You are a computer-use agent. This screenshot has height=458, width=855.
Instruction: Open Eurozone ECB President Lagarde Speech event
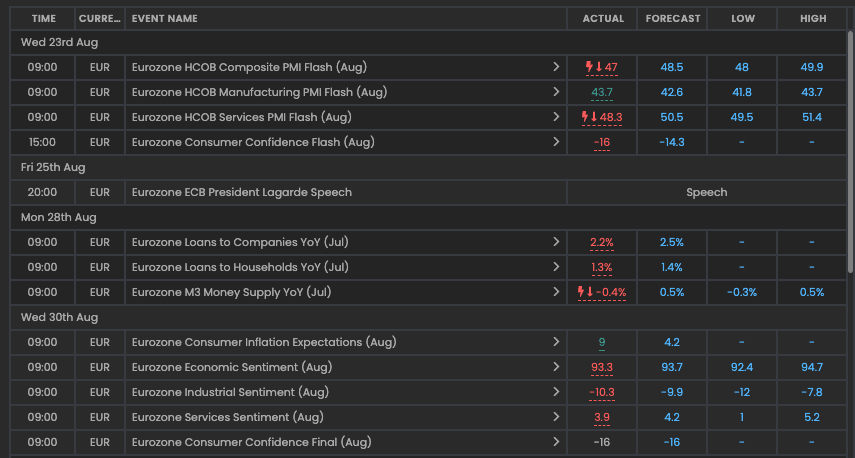pyautogui.click(x=242, y=192)
